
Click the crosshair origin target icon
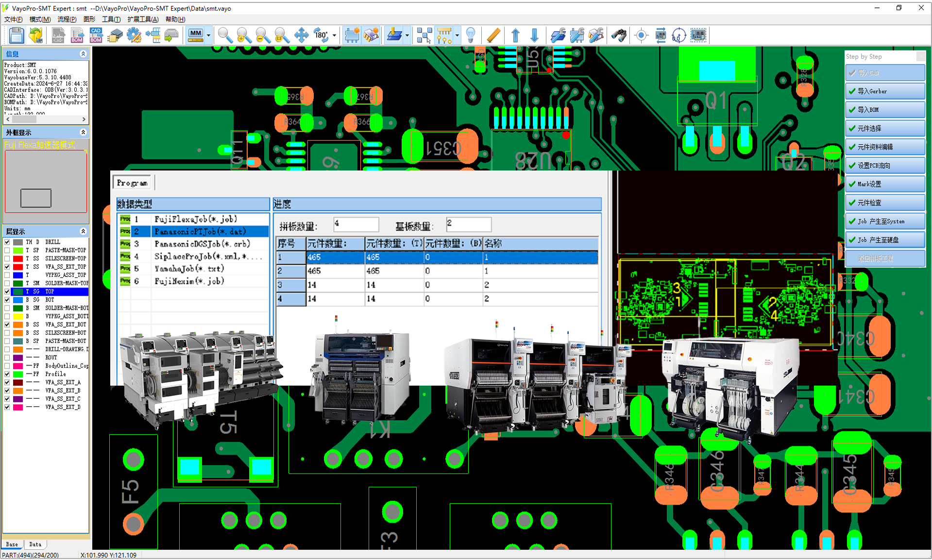[641, 35]
